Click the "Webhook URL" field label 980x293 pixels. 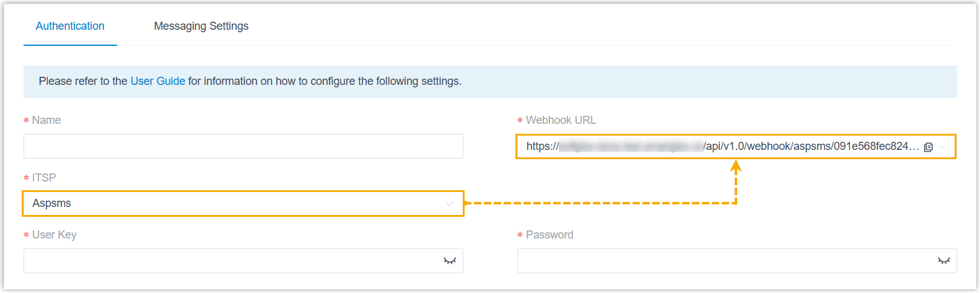561,120
